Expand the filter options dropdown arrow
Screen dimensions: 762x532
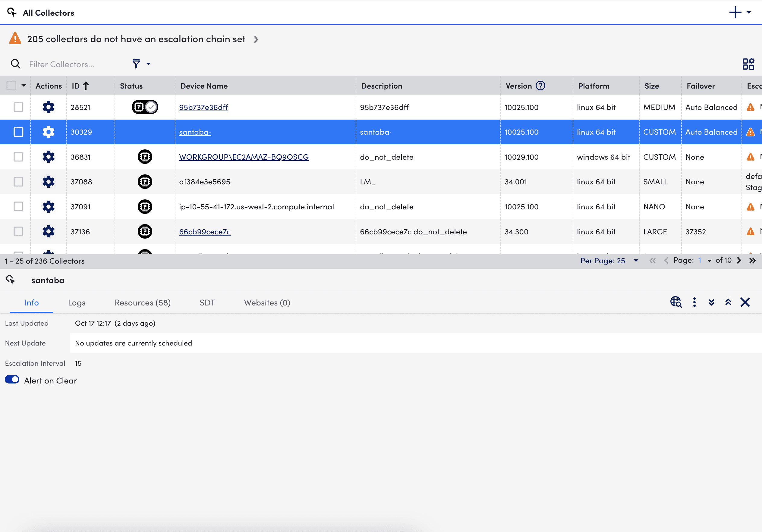click(148, 63)
